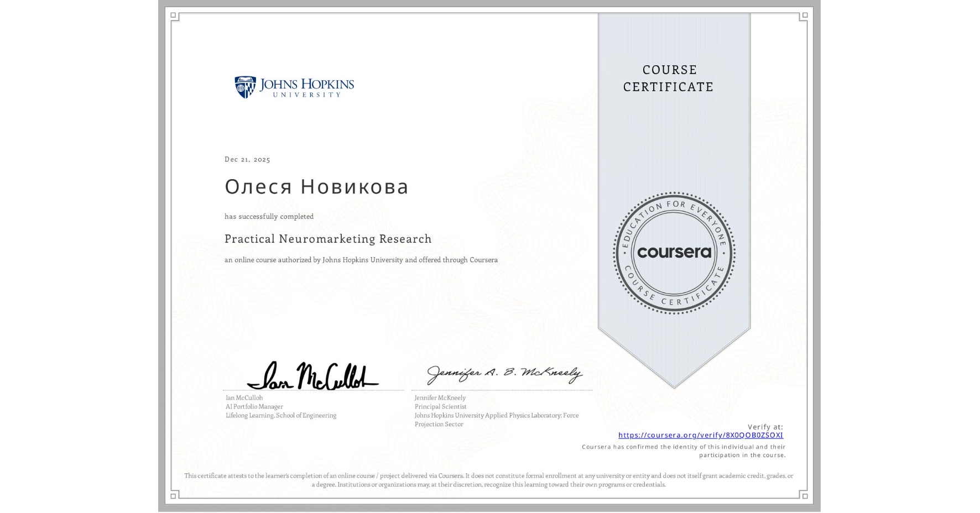Click the printed name 'Ian McCulloh'
This screenshot has width=980, height=513.
point(244,397)
